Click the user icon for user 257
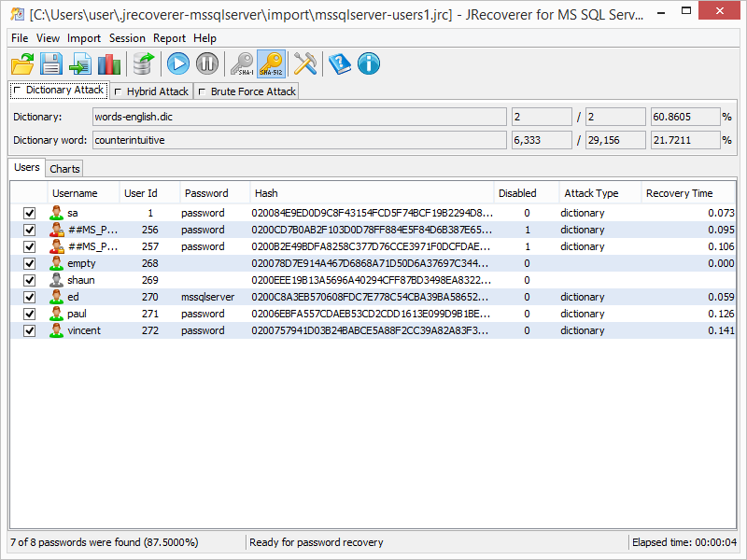The height and width of the screenshot is (560, 747). point(57,246)
